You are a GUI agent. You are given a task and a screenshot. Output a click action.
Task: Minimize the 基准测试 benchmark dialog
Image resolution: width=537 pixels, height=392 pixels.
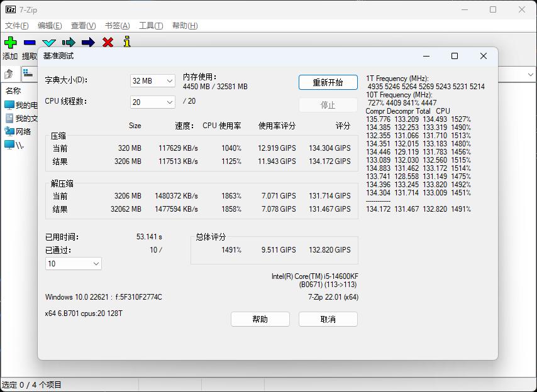[x=426, y=56]
